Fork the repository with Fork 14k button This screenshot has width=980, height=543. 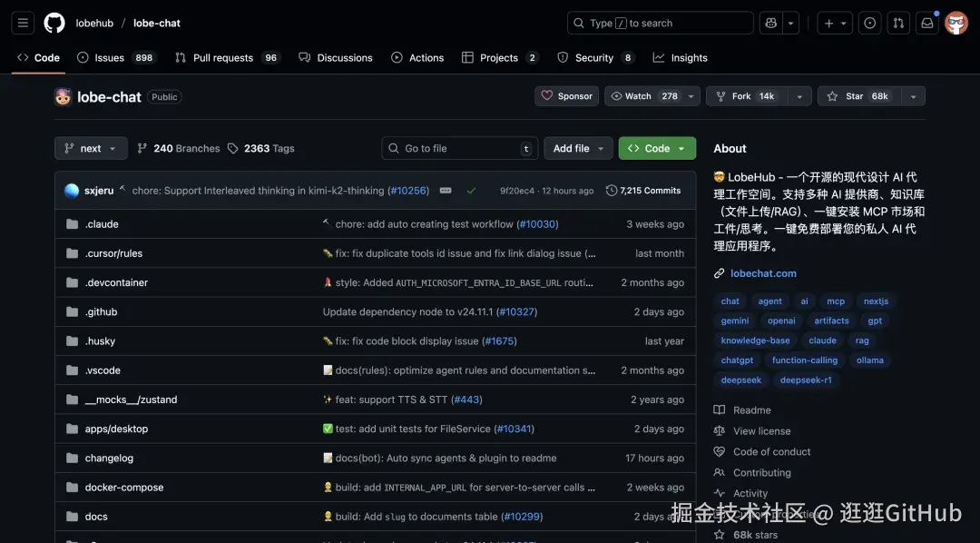[x=747, y=96]
